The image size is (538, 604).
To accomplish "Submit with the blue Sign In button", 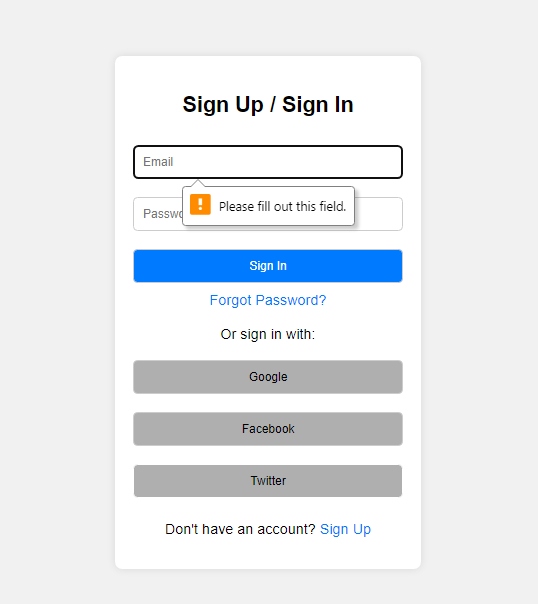I will click(x=268, y=266).
